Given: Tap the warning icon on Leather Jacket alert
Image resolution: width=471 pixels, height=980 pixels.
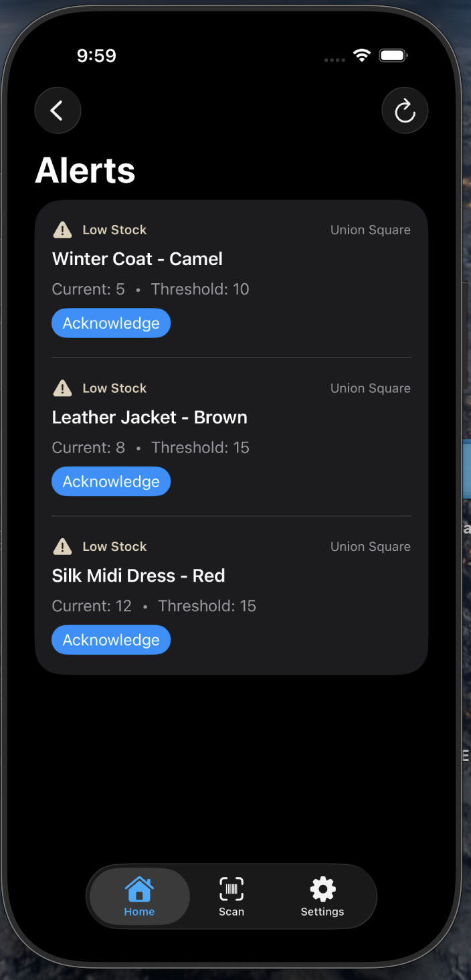Looking at the screenshot, I should pos(62,388).
